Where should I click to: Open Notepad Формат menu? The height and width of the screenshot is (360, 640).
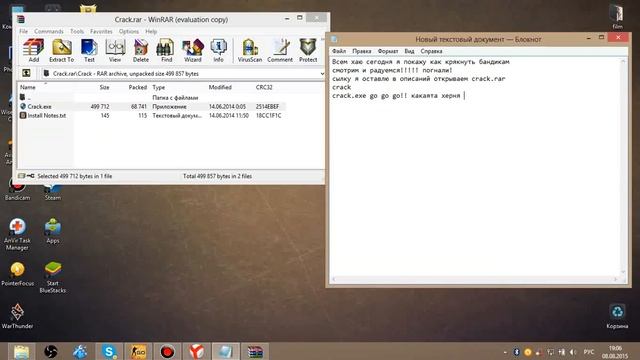[x=388, y=51]
